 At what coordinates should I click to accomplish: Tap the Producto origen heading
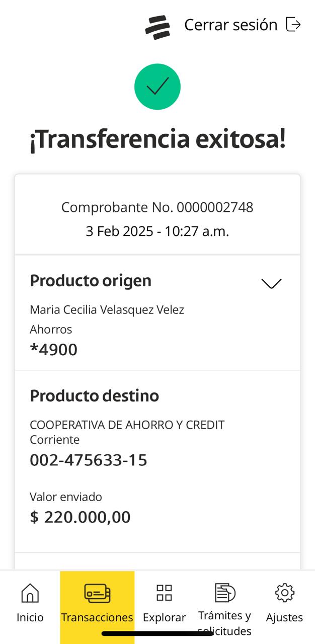[x=91, y=281]
